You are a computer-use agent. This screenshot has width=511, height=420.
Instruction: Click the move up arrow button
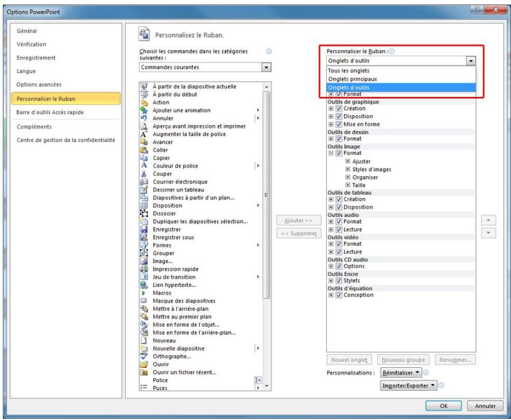pyautogui.click(x=488, y=220)
